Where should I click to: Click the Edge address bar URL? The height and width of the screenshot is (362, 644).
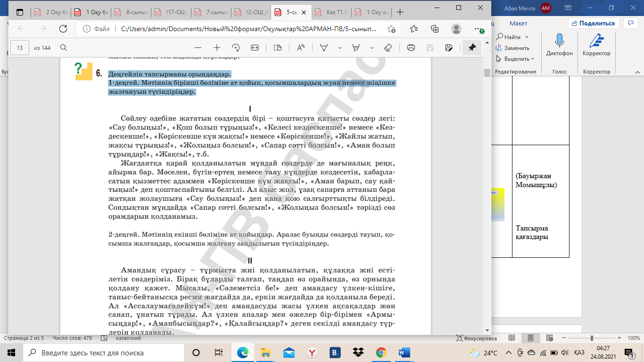coord(248,29)
